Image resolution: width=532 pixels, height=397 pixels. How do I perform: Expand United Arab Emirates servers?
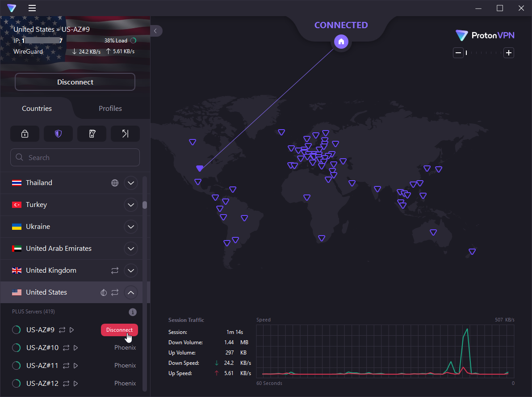point(130,249)
